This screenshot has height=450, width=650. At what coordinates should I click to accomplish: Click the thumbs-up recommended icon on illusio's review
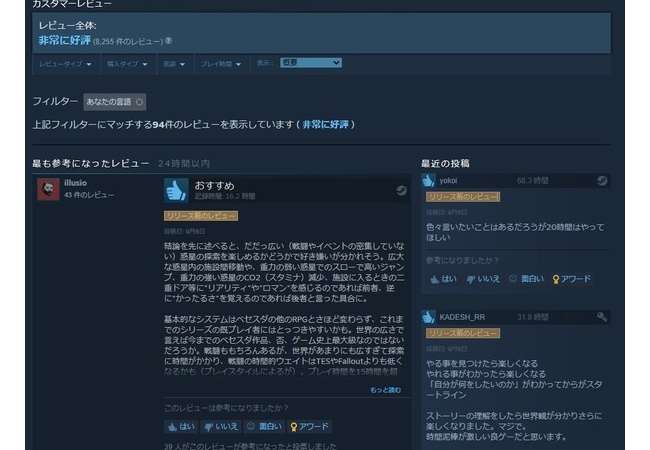(176, 190)
